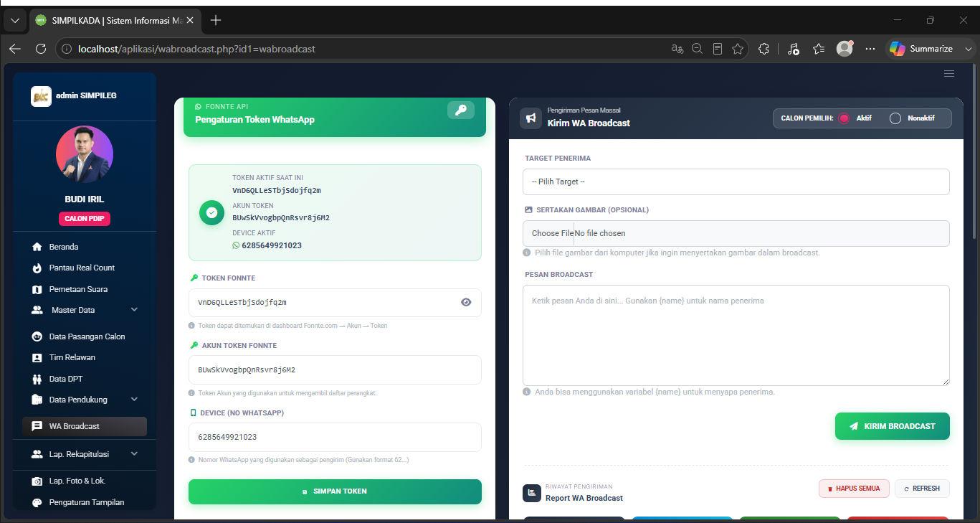
Task: Open Beranda from the sidebar
Action: (85, 247)
